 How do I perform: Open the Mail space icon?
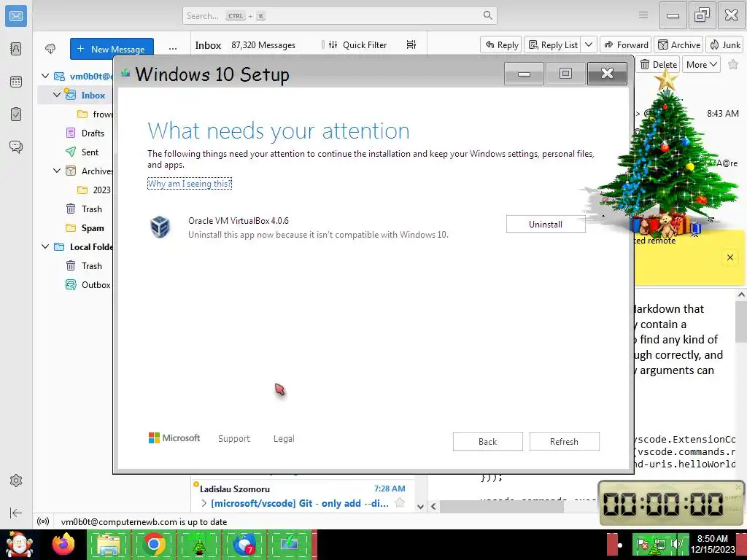16,16
